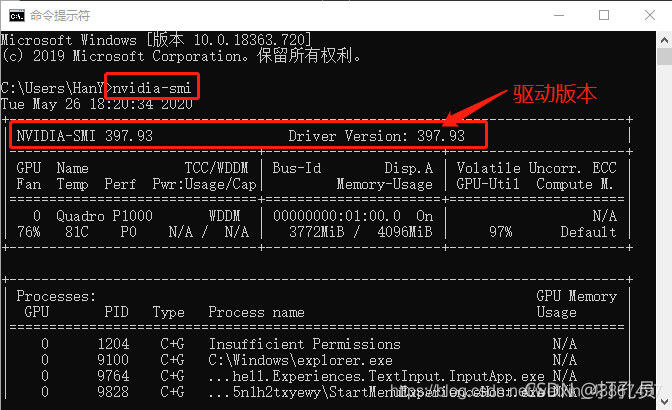Click the scrollbar down arrow
This screenshot has width=672, height=410.
click(664, 402)
